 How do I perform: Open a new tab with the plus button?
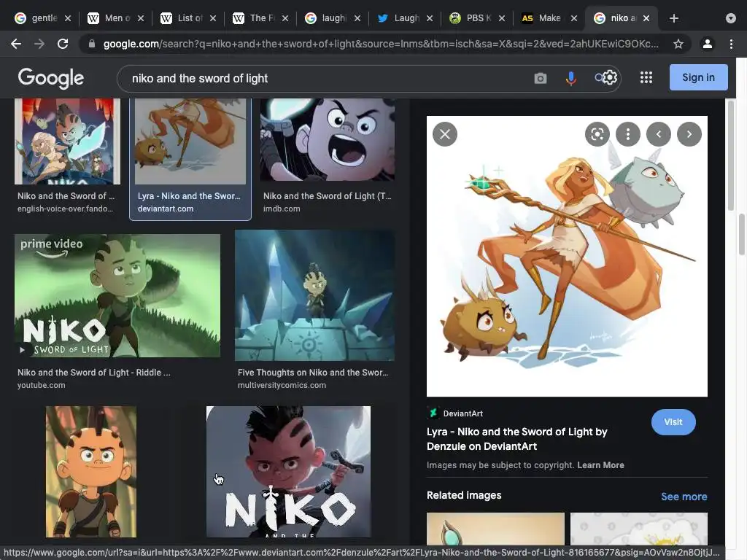coord(673,18)
